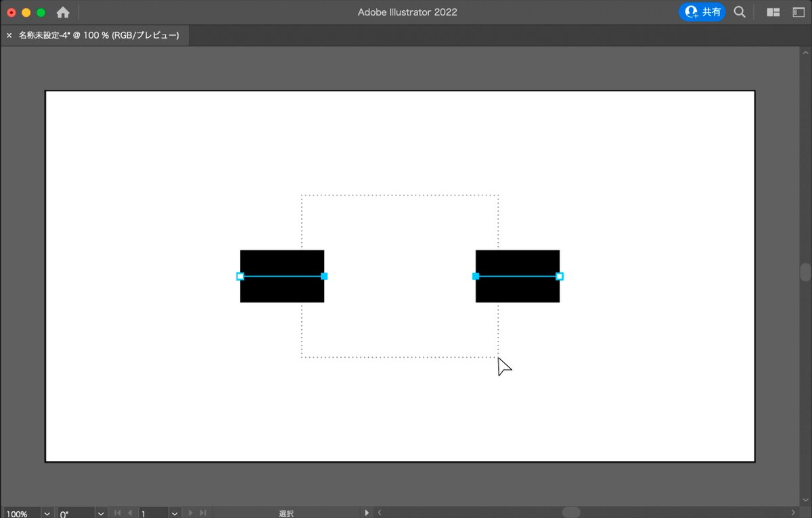The height and width of the screenshot is (518, 812).
Task: Click the horizontal scrollbar thumb
Action: pyautogui.click(x=571, y=513)
